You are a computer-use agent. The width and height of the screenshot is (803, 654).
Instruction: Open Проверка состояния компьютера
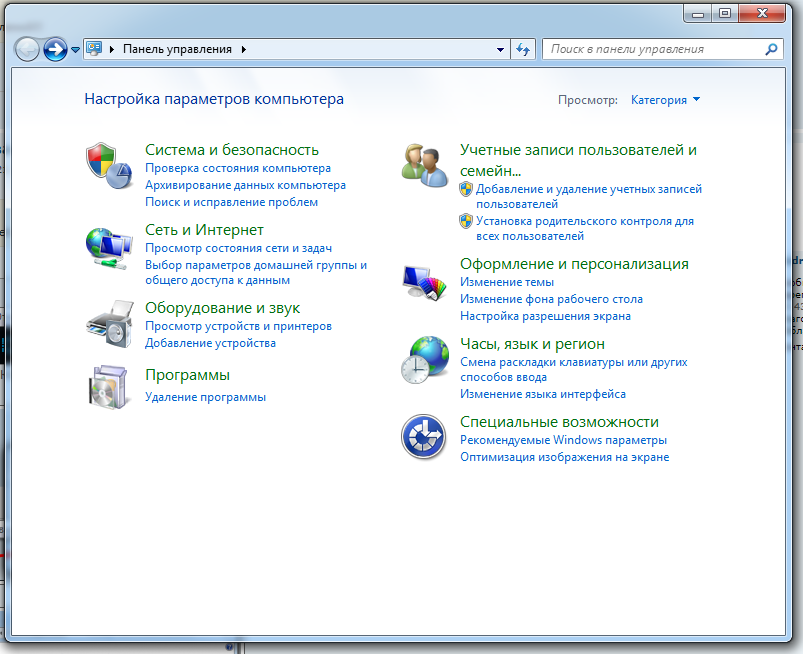pos(238,168)
